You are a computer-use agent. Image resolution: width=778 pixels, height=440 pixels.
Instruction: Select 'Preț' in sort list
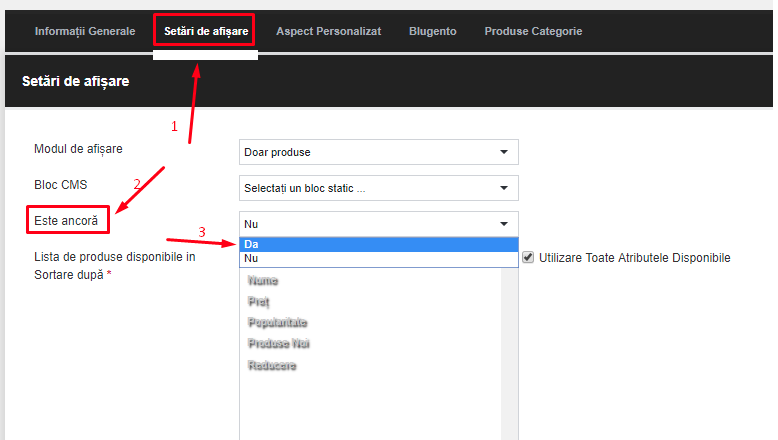[x=259, y=302]
